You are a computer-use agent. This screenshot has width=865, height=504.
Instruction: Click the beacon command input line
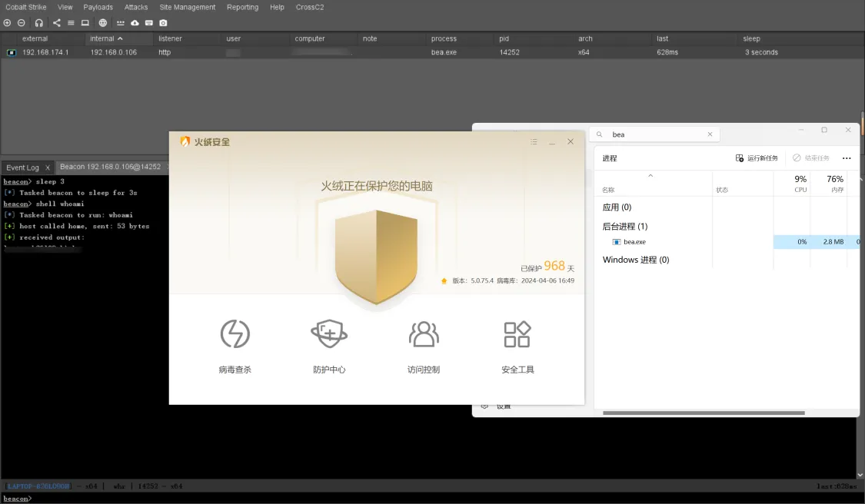432,499
